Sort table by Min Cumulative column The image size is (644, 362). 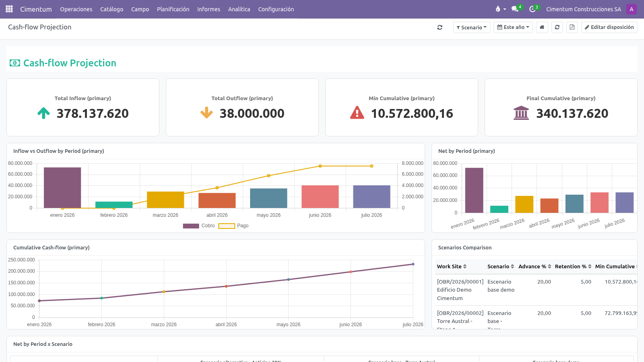616,266
